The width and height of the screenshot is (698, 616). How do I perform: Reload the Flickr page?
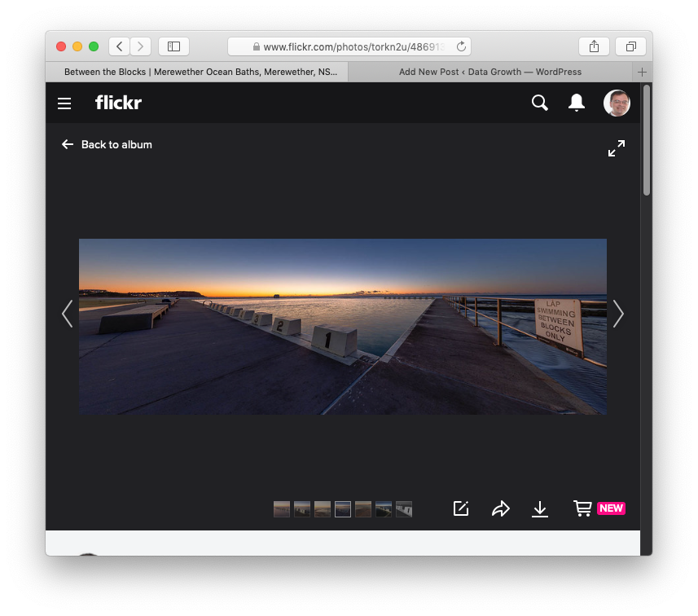pyautogui.click(x=461, y=46)
